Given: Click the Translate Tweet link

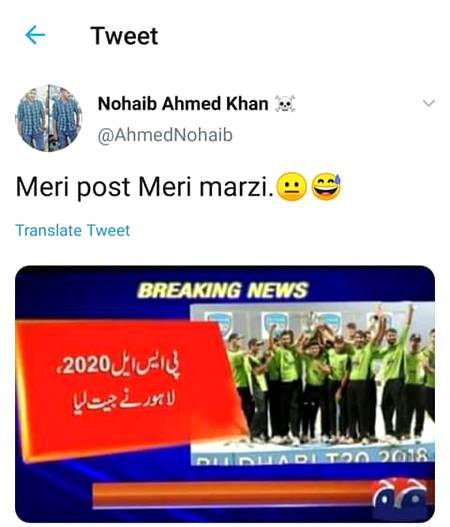Looking at the screenshot, I should tap(73, 231).
